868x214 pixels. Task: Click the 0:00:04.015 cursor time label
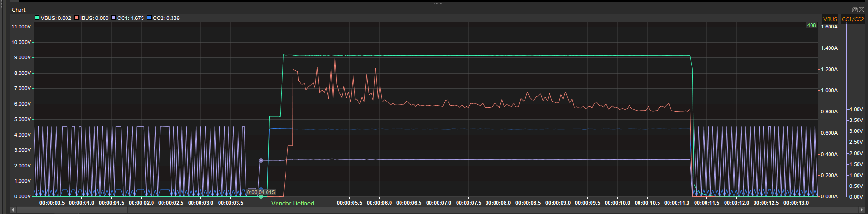[261, 192]
